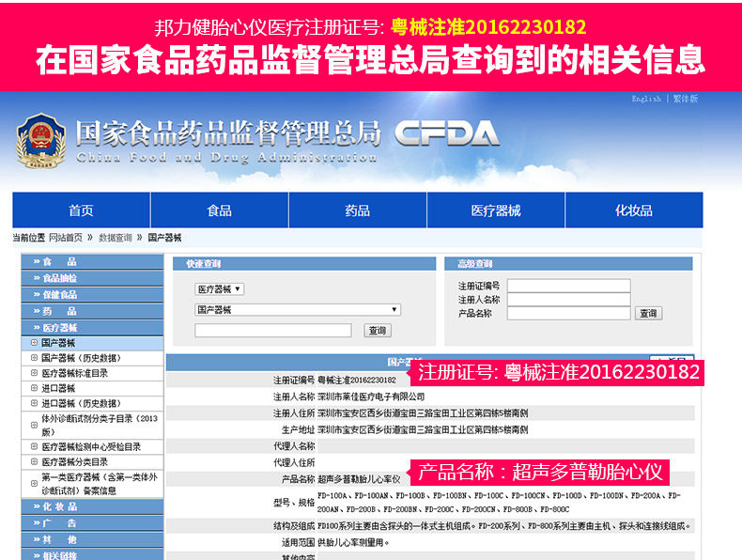Select 食品抽检 sidebar category
Viewport: 742px width, 560px height.
(92, 278)
